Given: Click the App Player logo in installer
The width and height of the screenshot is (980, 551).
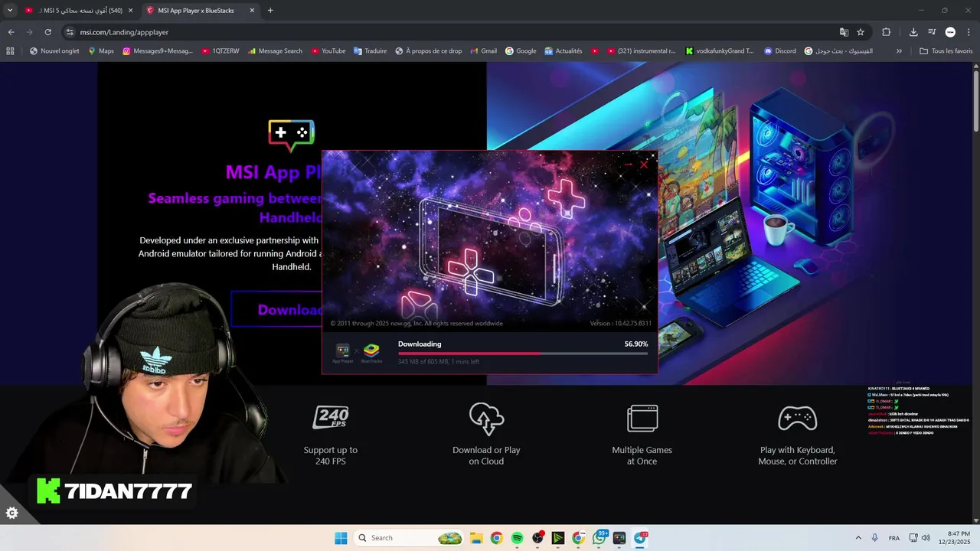Looking at the screenshot, I should pos(342,353).
